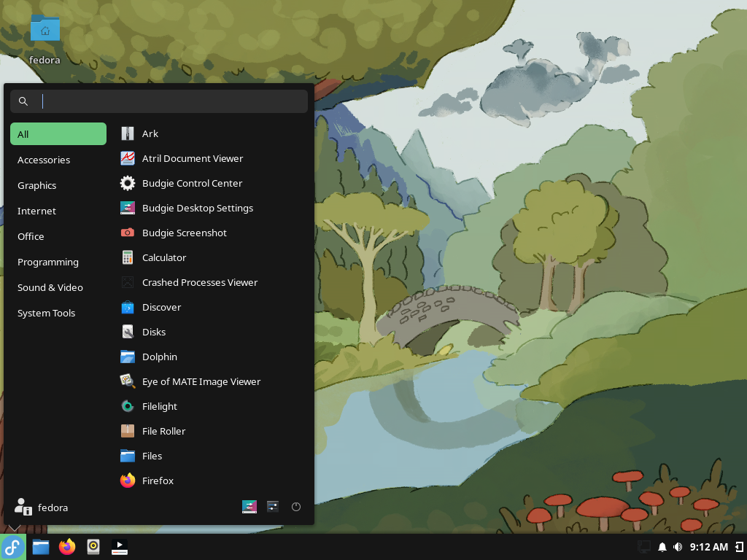Focus the application search field
The height and width of the screenshot is (560, 747).
[159, 101]
